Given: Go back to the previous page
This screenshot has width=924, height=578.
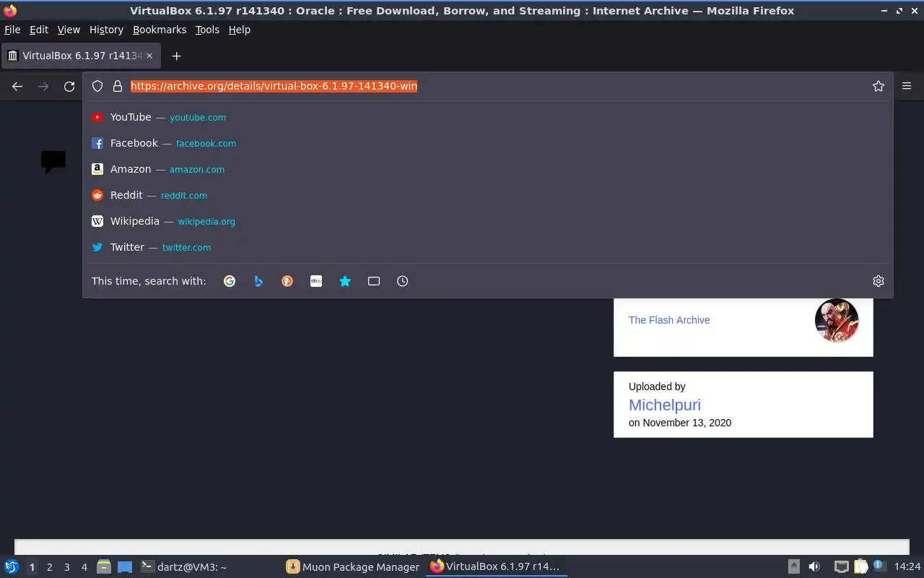Looking at the screenshot, I should click(x=17, y=86).
